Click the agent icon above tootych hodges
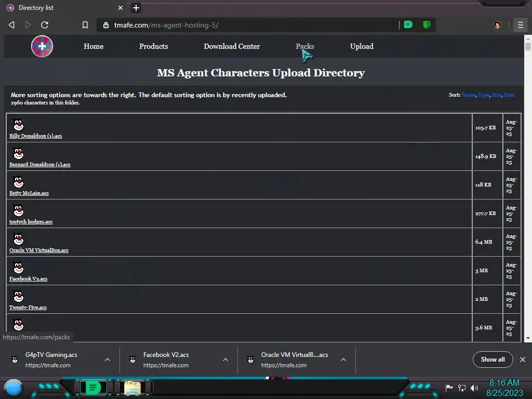This screenshot has height=399, width=532. click(x=18, y=210)
